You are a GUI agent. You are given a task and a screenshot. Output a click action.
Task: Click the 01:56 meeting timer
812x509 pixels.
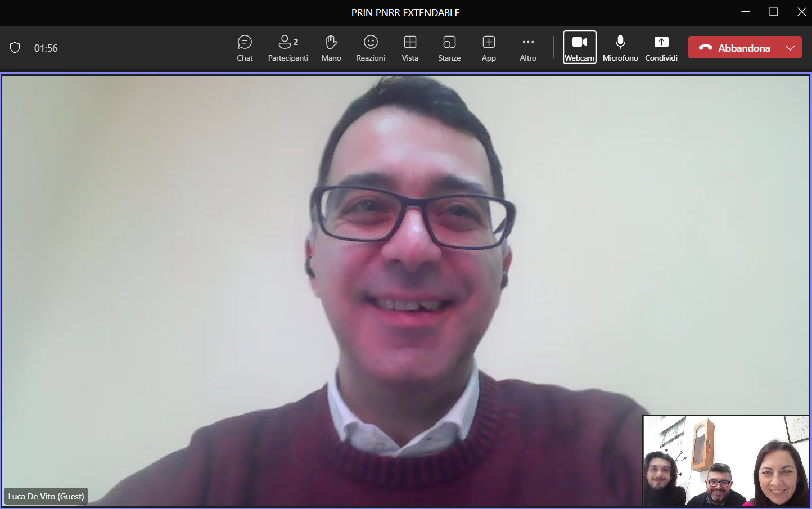pos(46,48)
